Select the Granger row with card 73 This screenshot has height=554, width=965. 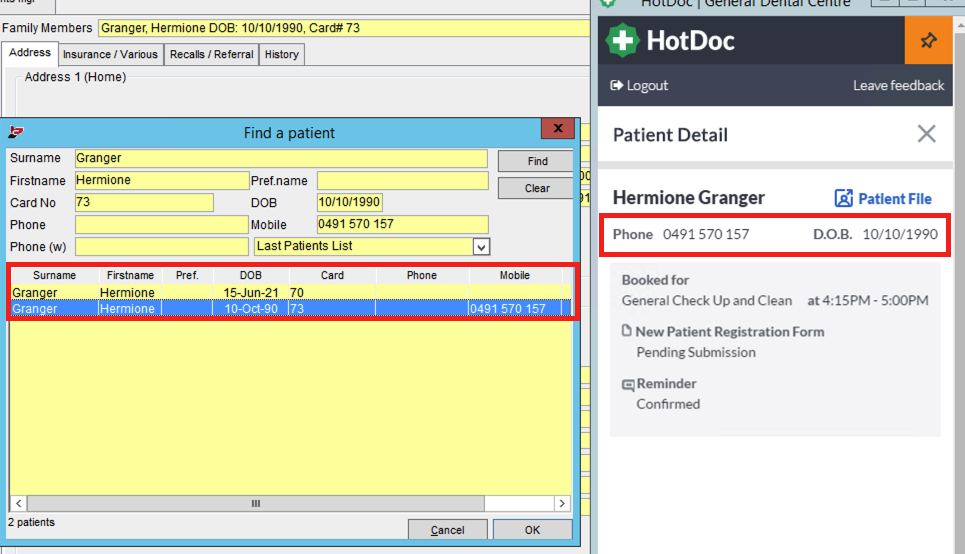click(291, 308)
